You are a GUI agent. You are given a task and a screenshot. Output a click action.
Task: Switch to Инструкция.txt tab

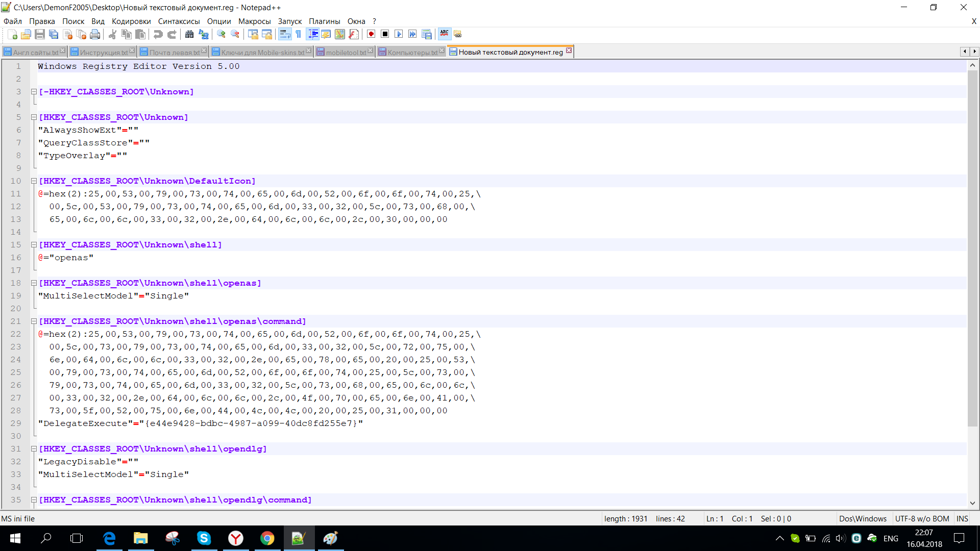pyautogui.click(x=104, y=52)
